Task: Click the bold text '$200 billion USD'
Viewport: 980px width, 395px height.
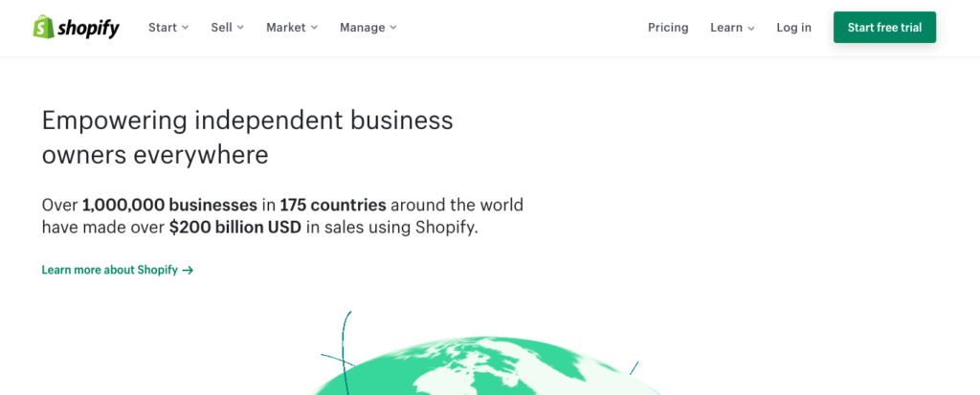Action: (235, 228)
